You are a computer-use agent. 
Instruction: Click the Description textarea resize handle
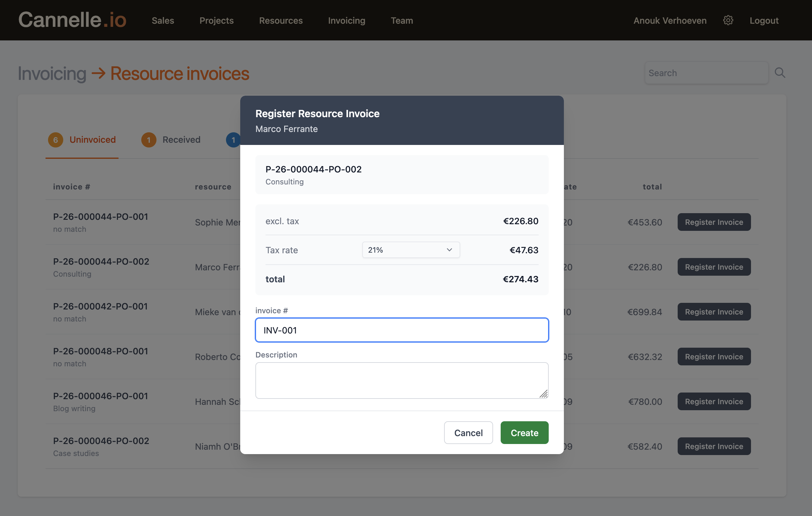(543, 394)
